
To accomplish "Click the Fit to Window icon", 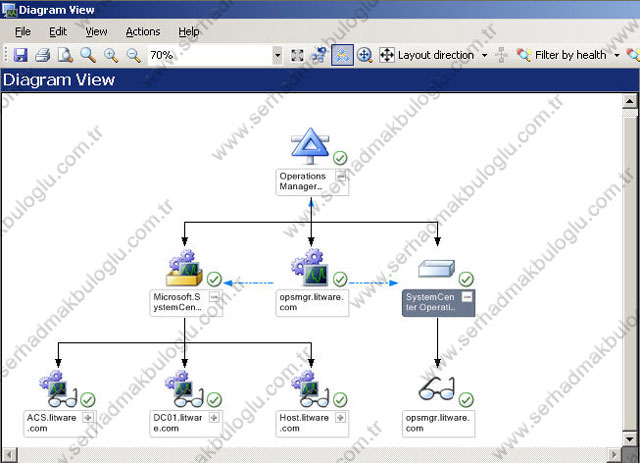I will (297, 56).
